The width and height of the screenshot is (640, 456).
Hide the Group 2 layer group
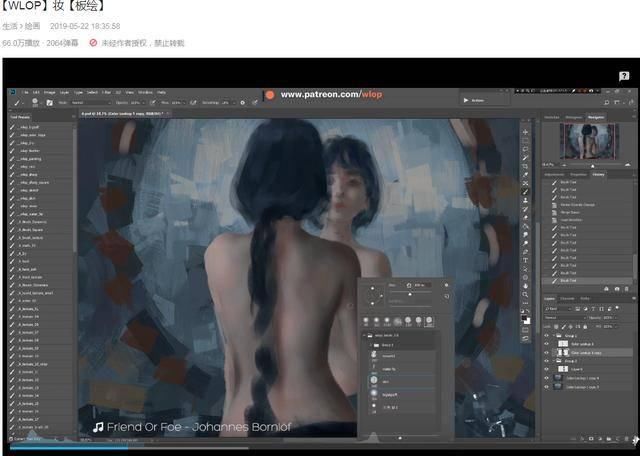(x=547, y=361)
